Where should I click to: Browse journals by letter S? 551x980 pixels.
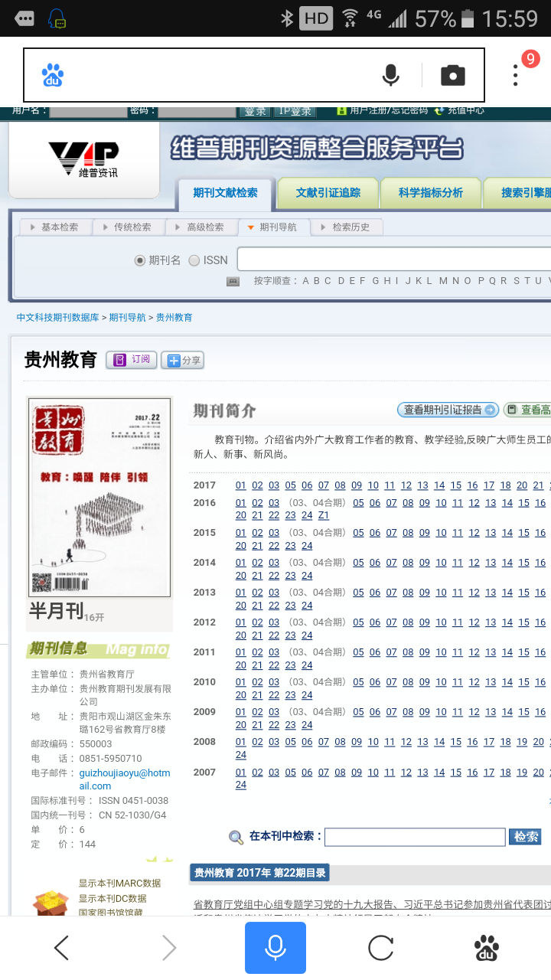(x=517, y=281)
